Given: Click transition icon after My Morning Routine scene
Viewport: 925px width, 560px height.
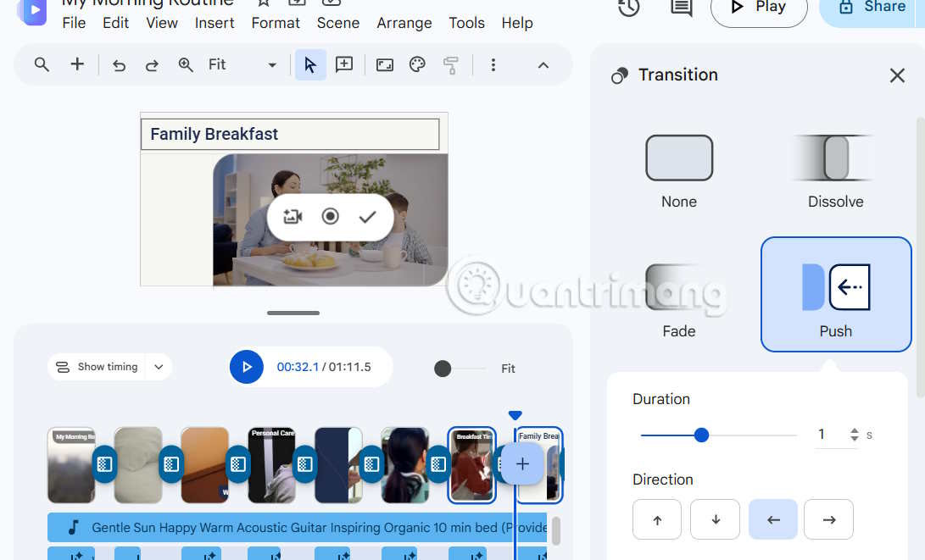Looking at the screenshot, I should click(x=104, y=464).
